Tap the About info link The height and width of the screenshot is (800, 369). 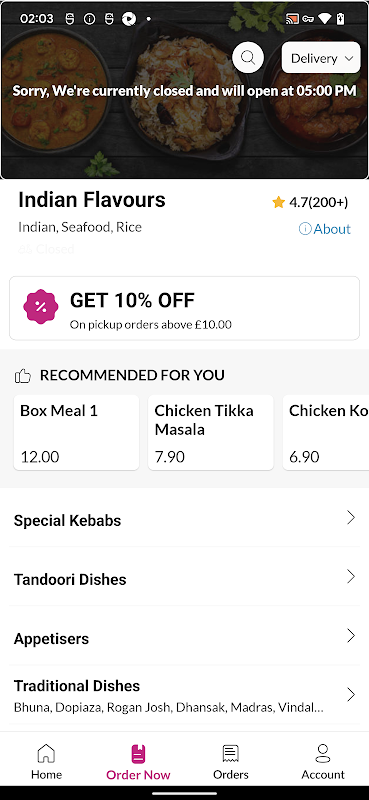(325, 229)
